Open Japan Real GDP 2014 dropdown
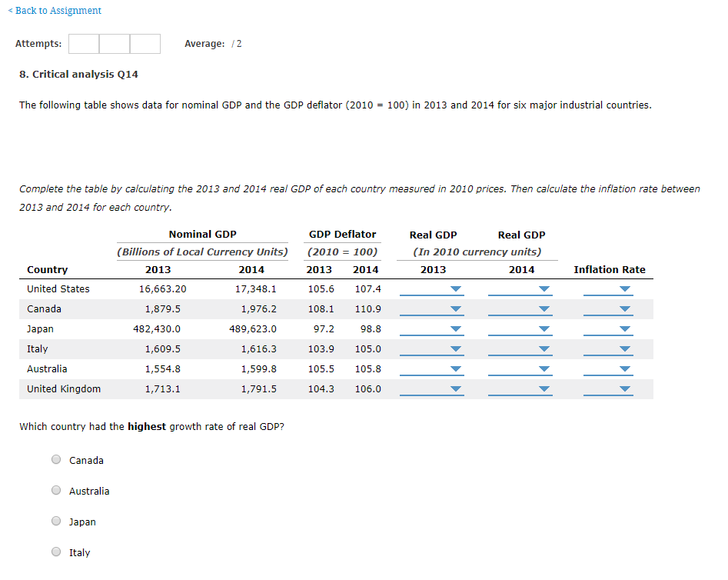The height and width of the screenshot is (580, 728). (521, 329)
